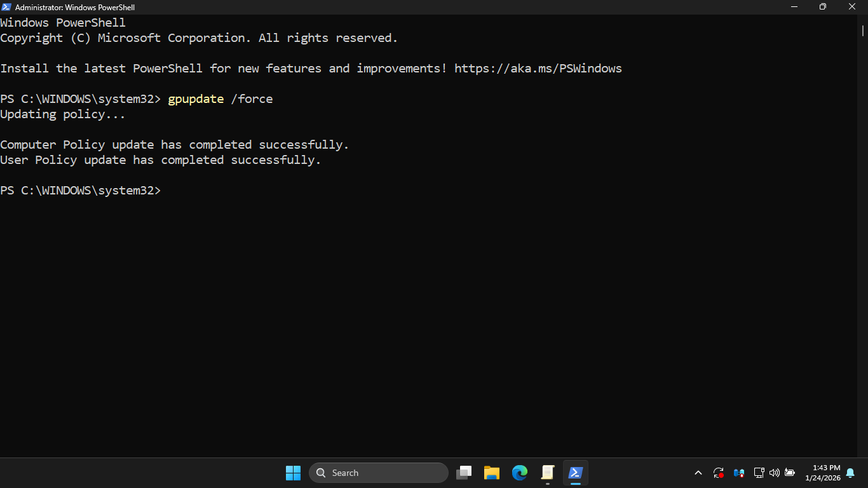Open the blue servers tray icon

[x=739, y=473]
